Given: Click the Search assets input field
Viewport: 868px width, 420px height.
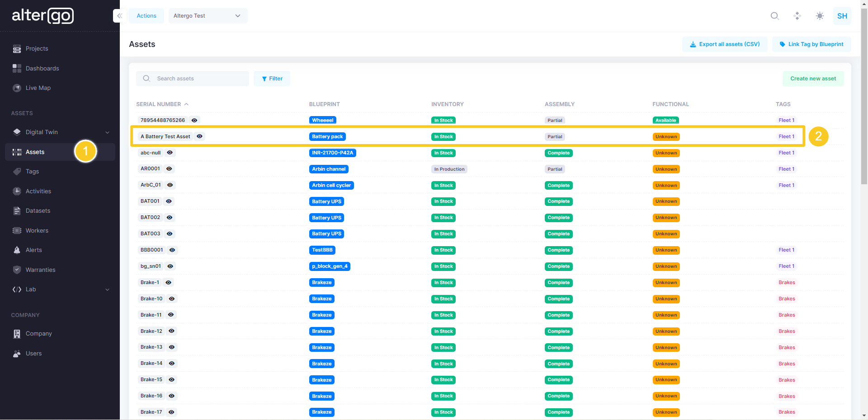Looking at the screenshot, I should 199,79.
